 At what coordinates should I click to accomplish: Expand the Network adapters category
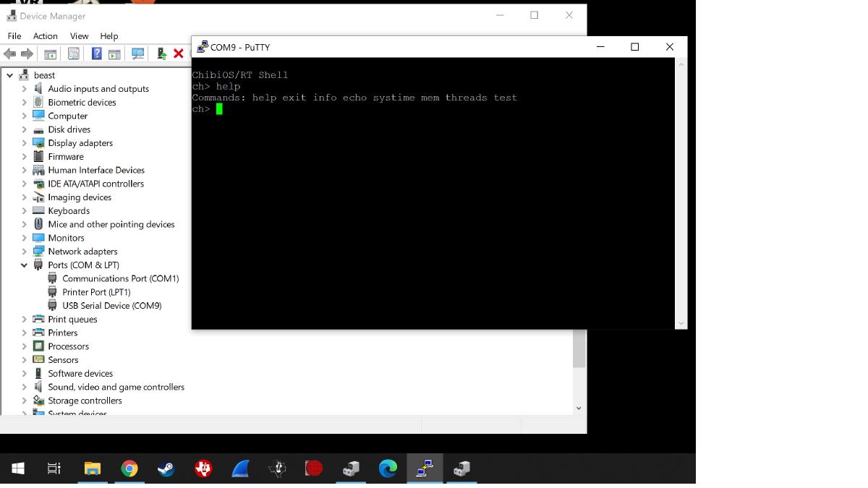[24, 252]
